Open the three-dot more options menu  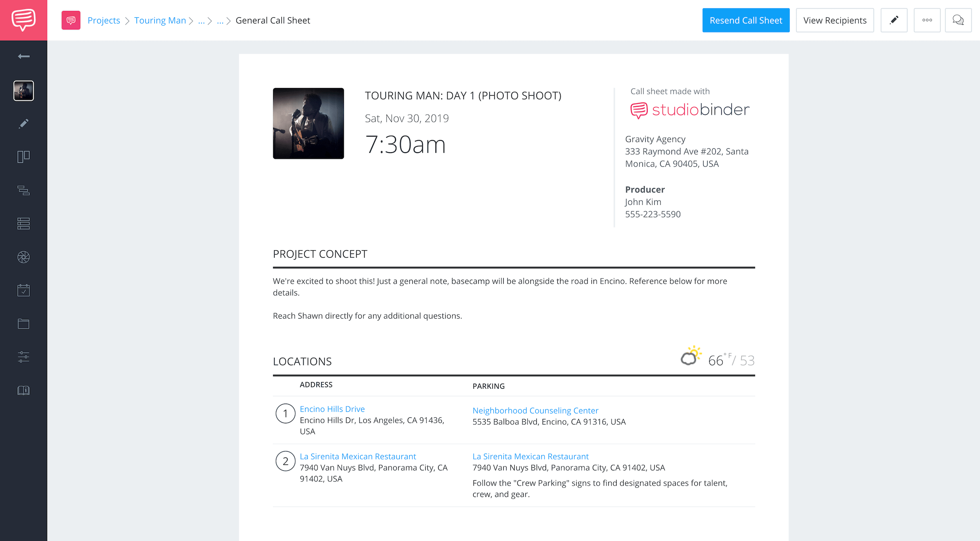[x=927, y=20]
